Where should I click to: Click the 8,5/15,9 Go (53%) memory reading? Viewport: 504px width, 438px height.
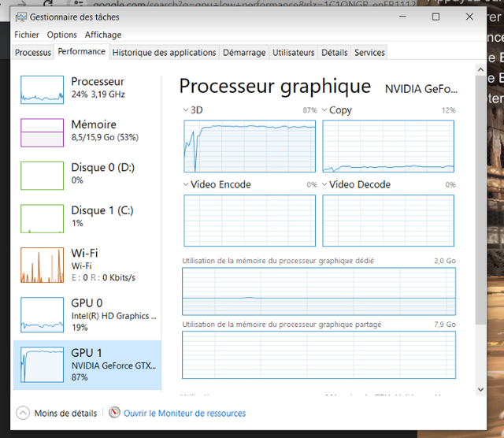pyautogui.click(x=105, y=137)
